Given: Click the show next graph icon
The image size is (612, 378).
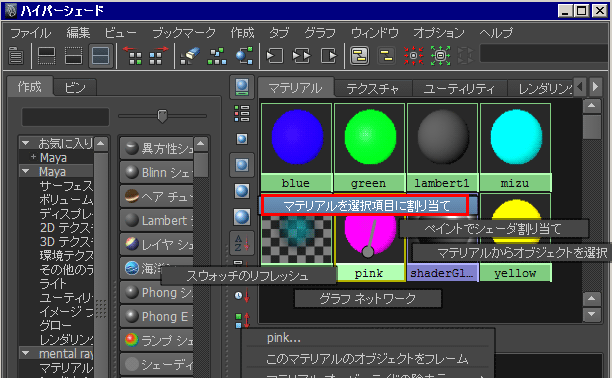Looking at the screenshot, I should (157, 56).
